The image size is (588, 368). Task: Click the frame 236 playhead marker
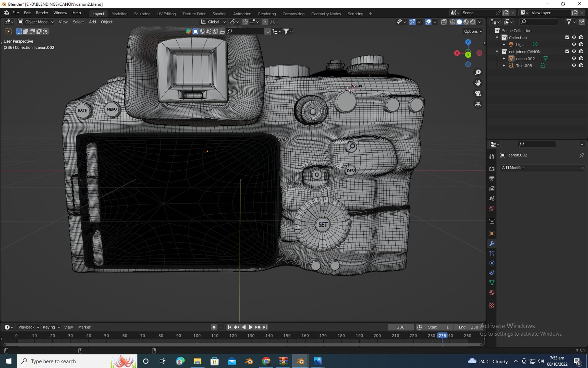(442, 336)
